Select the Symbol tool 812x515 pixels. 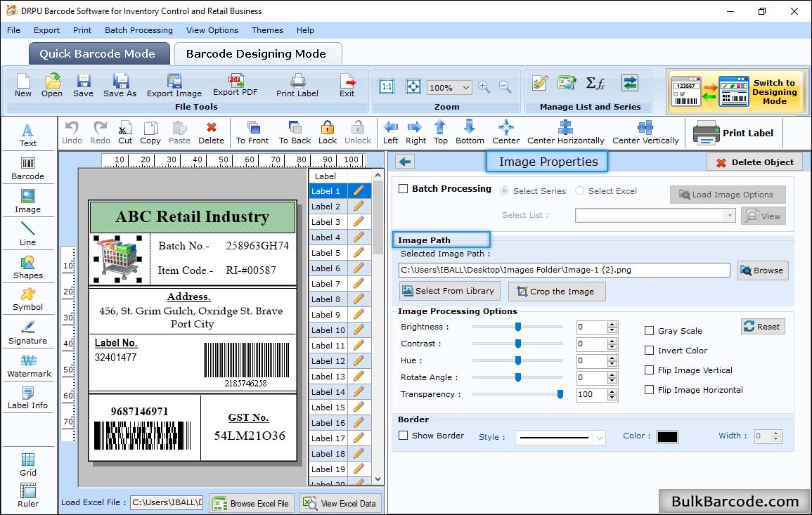pos(28,300)
